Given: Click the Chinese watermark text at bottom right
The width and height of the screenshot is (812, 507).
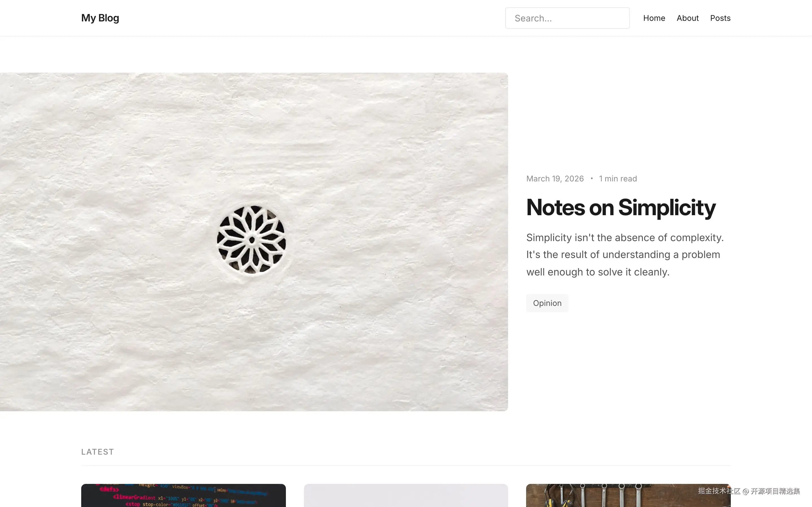Looking at the screenshot, I should (x=749, y=491).
